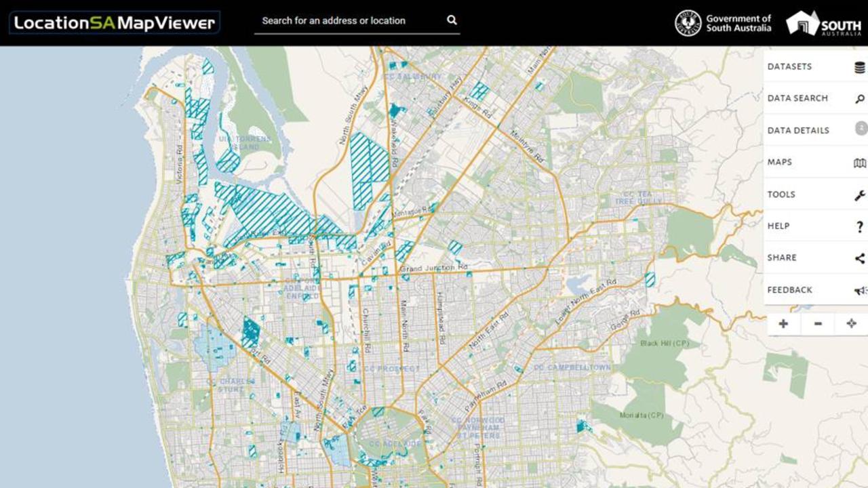This screenshot has width=868, height=488.
Task: Click the Feedback megaphone icon
Action: 861,291
